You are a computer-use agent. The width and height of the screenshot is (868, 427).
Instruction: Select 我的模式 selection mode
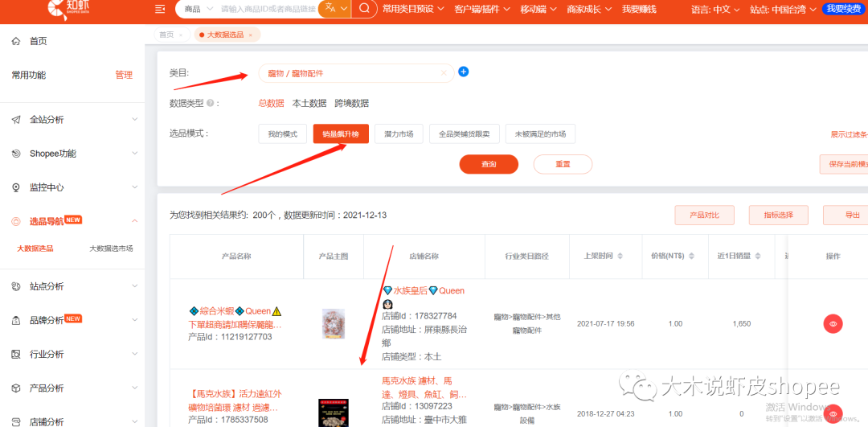[x=283, y=134]
